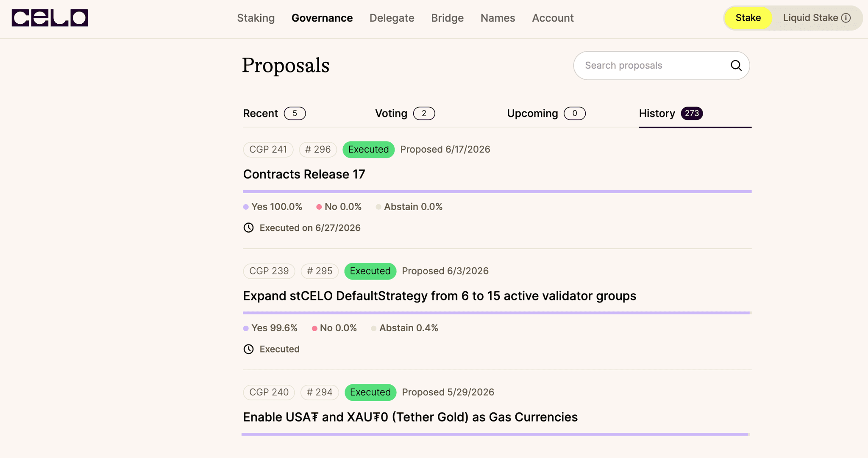Click the # 296 proposal ID badge
The height and width of the screenshot is (458, 868).
318,150
